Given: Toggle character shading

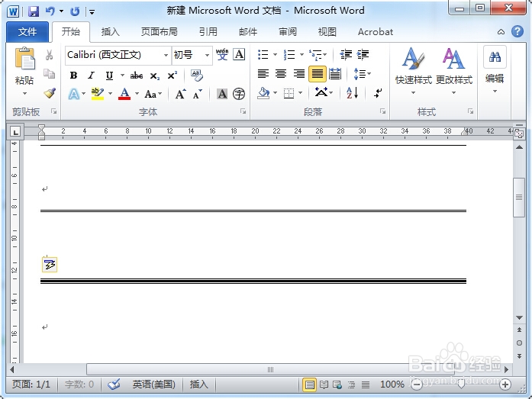Looking at the screenshot, I should (222, 94).
